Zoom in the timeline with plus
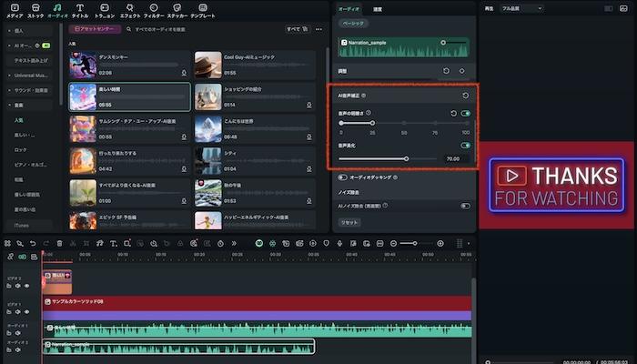This screenshot has height=364, width=637. 440,243
